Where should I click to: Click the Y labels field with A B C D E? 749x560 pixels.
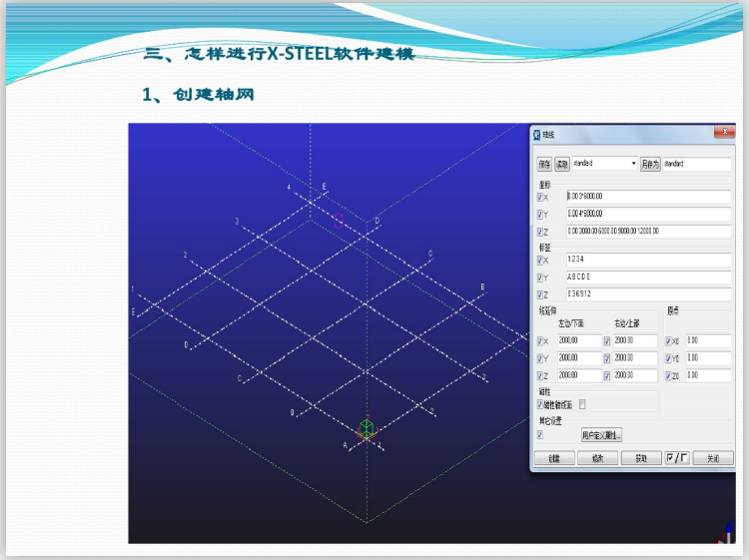point(647,277)
